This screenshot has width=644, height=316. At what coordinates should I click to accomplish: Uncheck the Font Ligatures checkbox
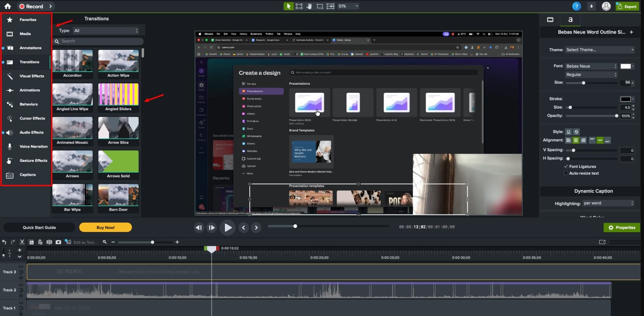(566, 166)
